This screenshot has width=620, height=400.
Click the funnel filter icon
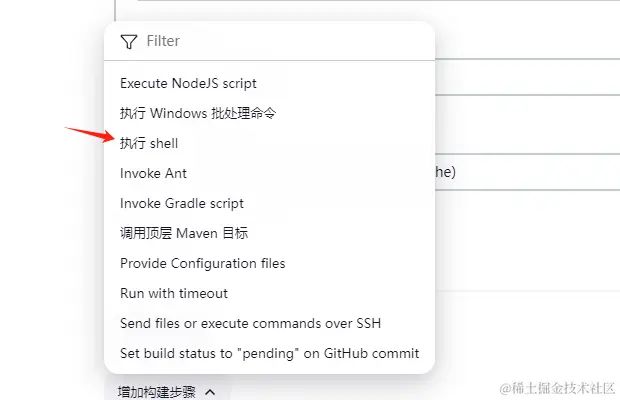129,41
